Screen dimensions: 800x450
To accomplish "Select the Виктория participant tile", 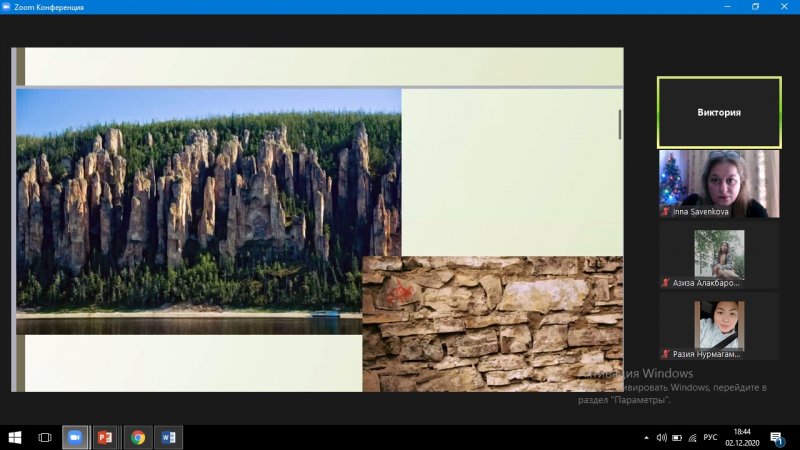I will click(x=718, y=112).
